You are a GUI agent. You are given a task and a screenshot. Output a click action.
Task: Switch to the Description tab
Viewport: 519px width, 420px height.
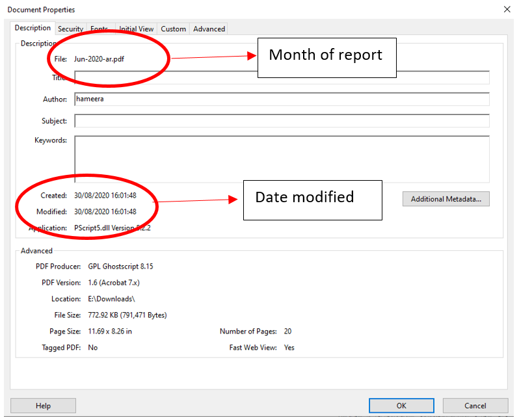[x=33, y=28]
